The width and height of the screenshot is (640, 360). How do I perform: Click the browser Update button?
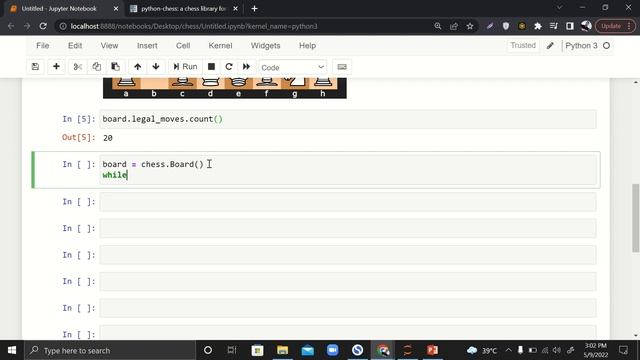tap(616, 26)
